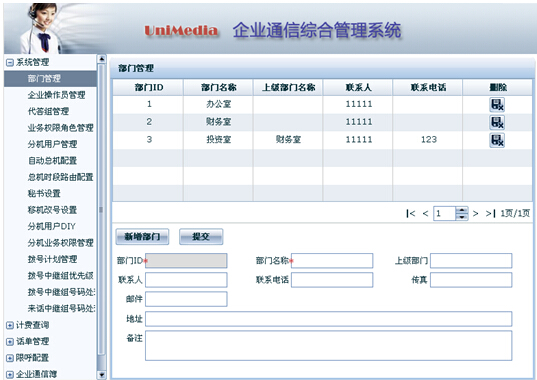Click sidebar scroll up arrow
Viewport: 537px width, 380px height.
(x=101, y=59)
